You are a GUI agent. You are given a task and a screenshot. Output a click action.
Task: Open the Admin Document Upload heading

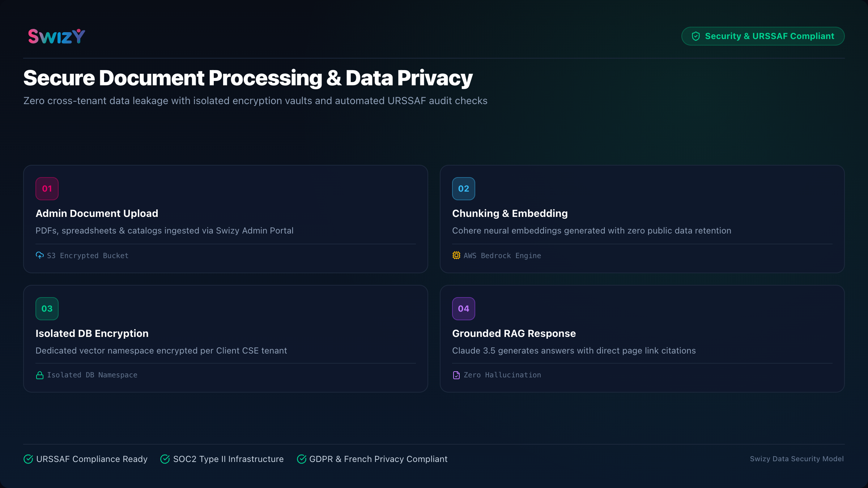(x=97, y=214)
